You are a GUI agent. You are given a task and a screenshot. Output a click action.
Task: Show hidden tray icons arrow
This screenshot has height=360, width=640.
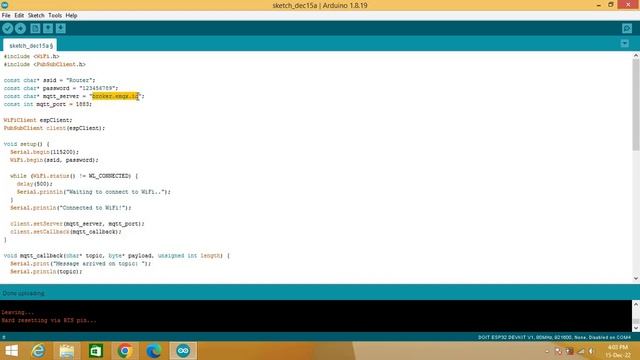pos(547,351)
